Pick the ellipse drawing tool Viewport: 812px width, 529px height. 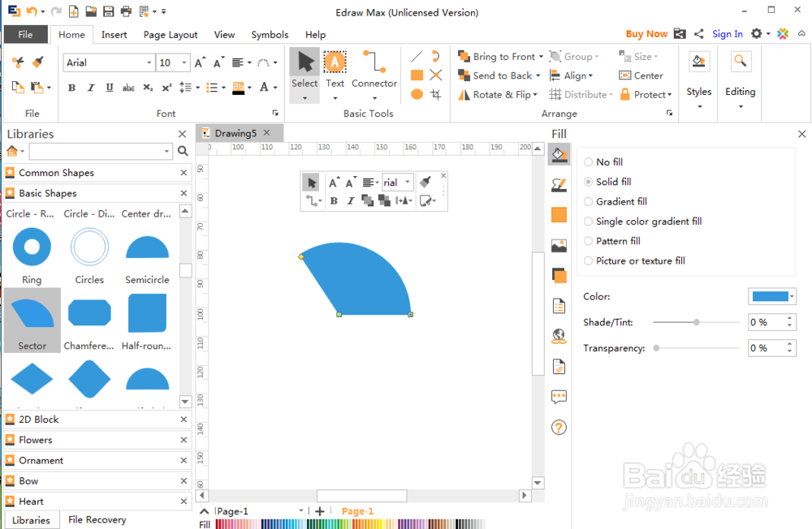(x=417, y=94)
